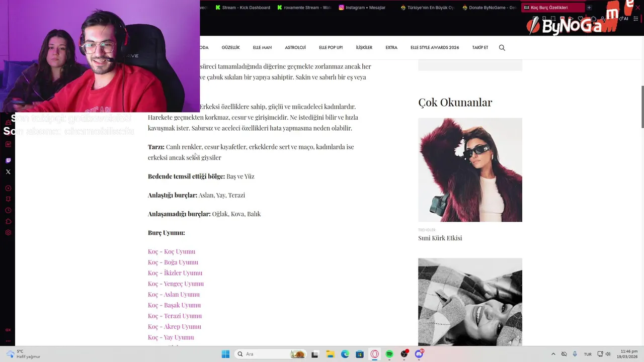This screenshot has height=362, width=644.
Task: Open the GÜZELLİK menu
Action: pos(230,48)
